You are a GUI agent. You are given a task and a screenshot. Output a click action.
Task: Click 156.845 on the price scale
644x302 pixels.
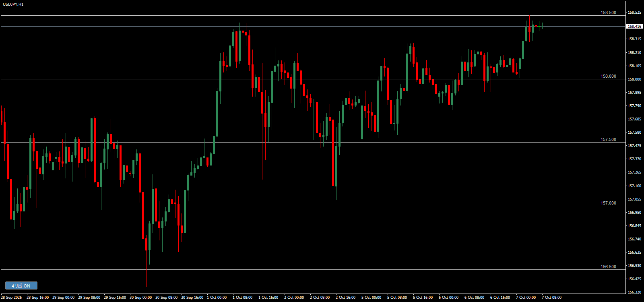pyautogui.click(x=634, y=225)
